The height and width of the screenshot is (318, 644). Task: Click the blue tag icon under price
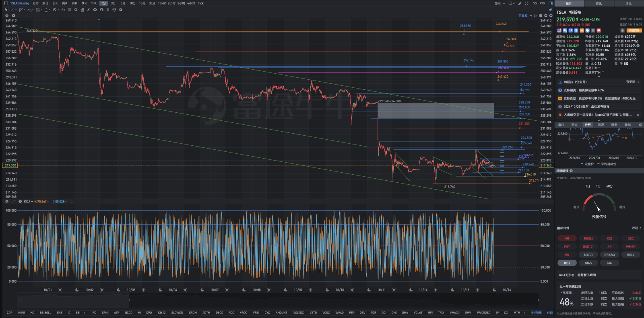click(587, 31)
